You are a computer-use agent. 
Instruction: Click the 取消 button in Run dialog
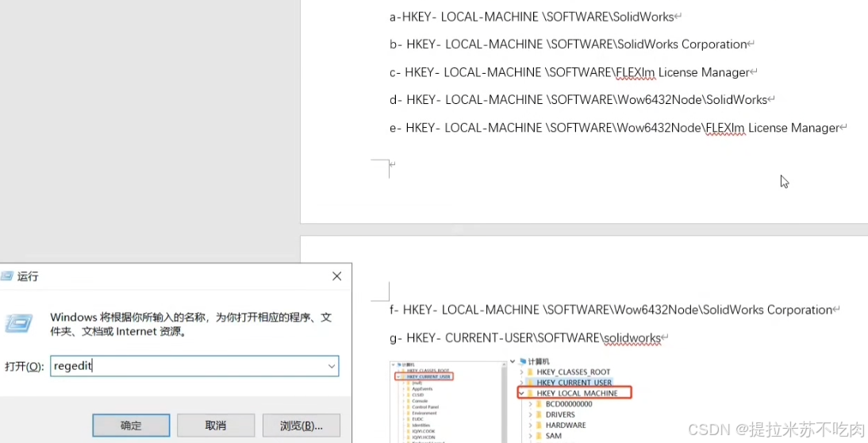(216, 426)
